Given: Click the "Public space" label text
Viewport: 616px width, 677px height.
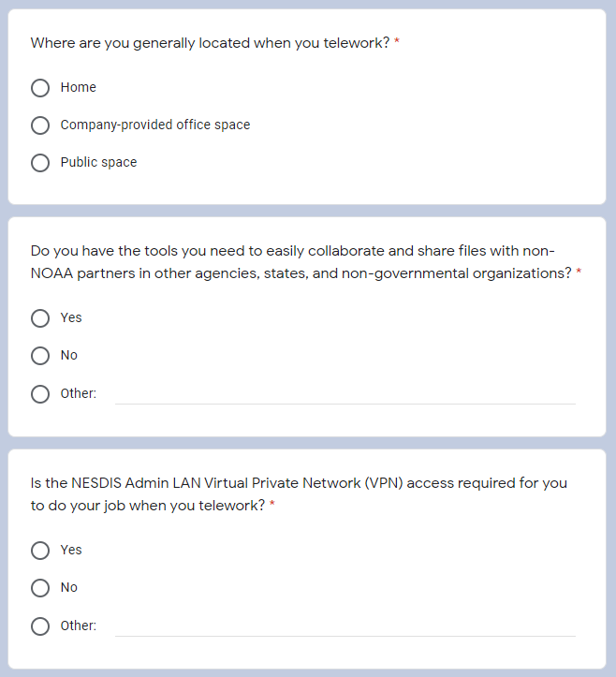Looking at the screenshot, I should (98, 162).
